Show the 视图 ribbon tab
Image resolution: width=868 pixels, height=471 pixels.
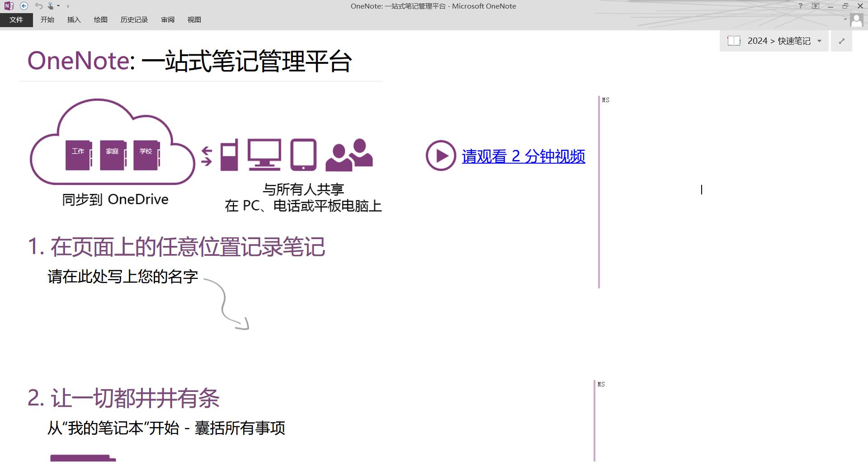tap(194, 20)
